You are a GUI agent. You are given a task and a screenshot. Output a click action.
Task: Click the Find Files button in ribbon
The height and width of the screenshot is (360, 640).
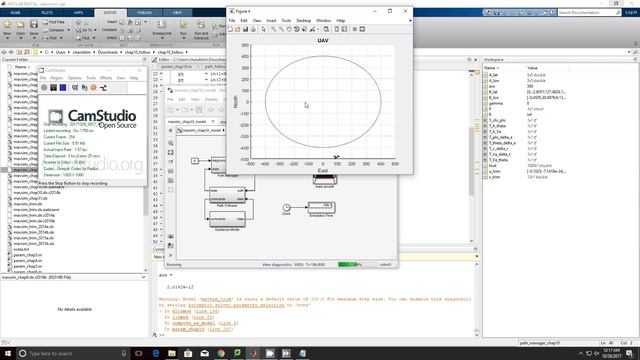pyautogui.click(x=54, y=22)
